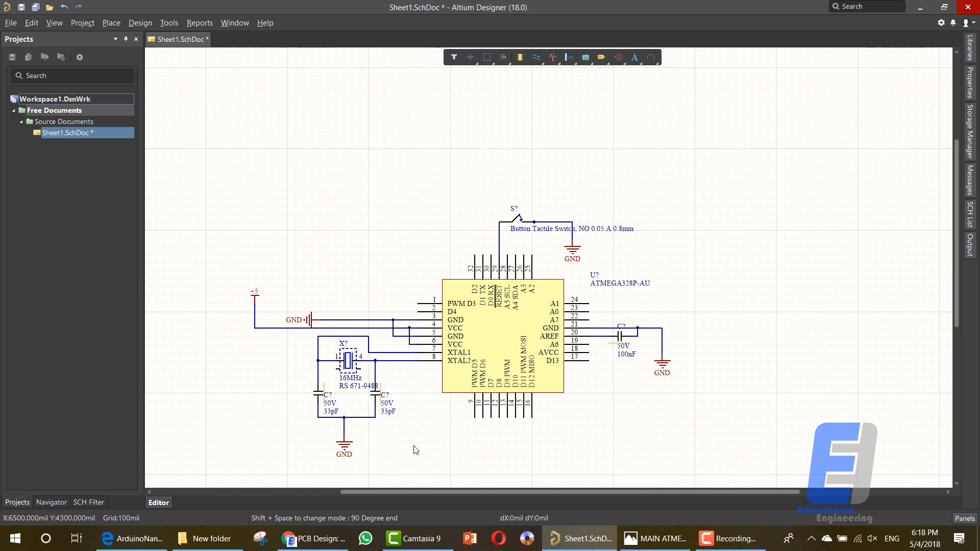The height and width of the screenshot is (551, 980).
Task: Activate the selection filter tool
Action: (454, 57)
